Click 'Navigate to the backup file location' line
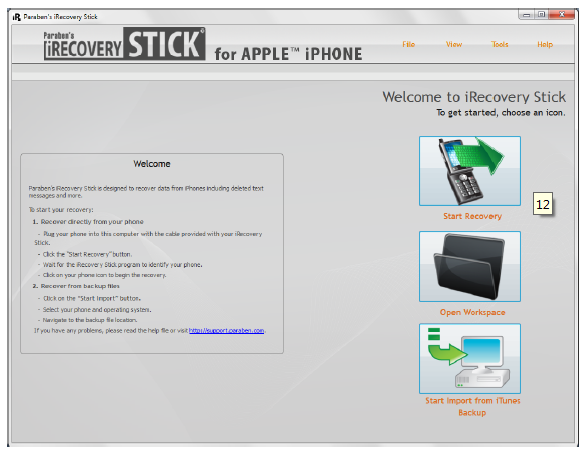The image size is (588, 453). coord(90,320)
